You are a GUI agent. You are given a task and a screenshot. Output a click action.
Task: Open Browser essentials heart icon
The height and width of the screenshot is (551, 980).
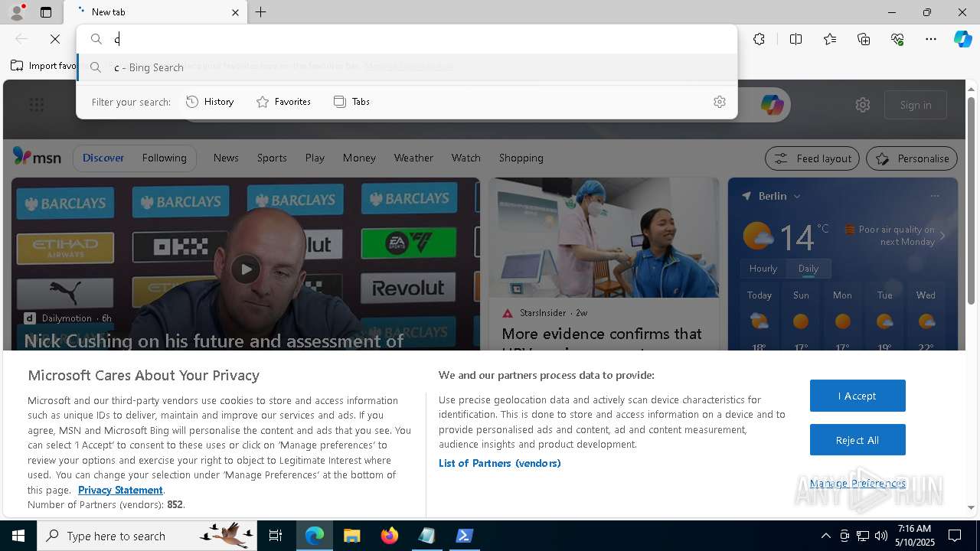pos(897,39)
